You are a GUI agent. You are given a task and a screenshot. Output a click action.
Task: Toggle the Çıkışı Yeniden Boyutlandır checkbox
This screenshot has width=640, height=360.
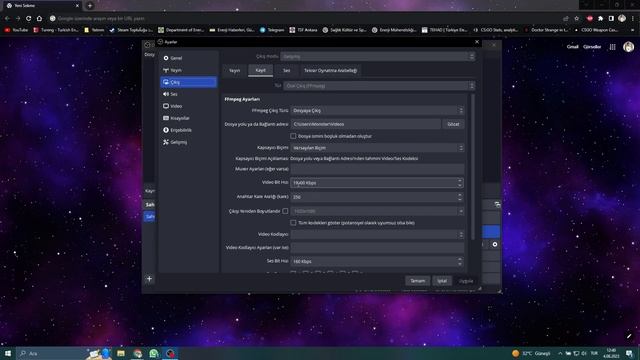[285, 211]
